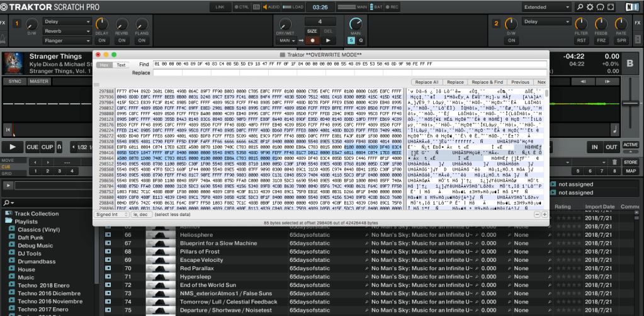This screenshot has width=644, height=316.
Task: Click the LINK button in header
Action: tap(220, 7)
